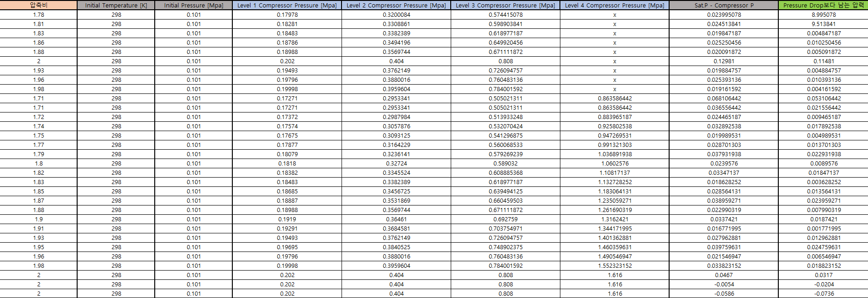Select the Level 4 value 1.235059271
The image size is (868, 298).
click(615, 200)
